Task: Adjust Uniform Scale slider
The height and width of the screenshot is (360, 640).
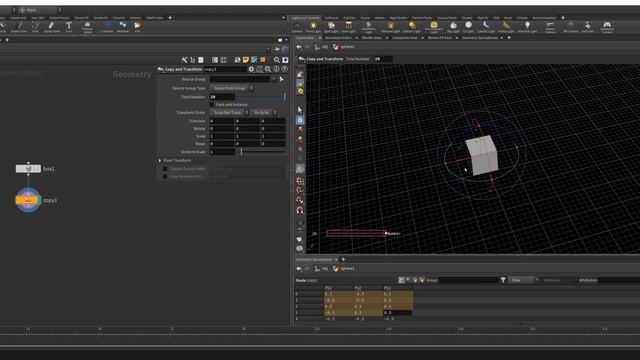Action: tap(260, 152)
